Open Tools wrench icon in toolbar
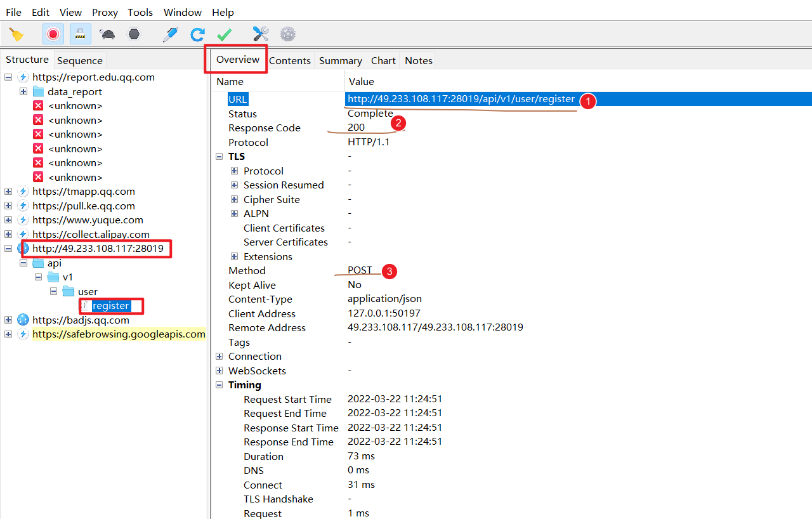Viewport: 812px width, 519px height. (x=261, y=34)
